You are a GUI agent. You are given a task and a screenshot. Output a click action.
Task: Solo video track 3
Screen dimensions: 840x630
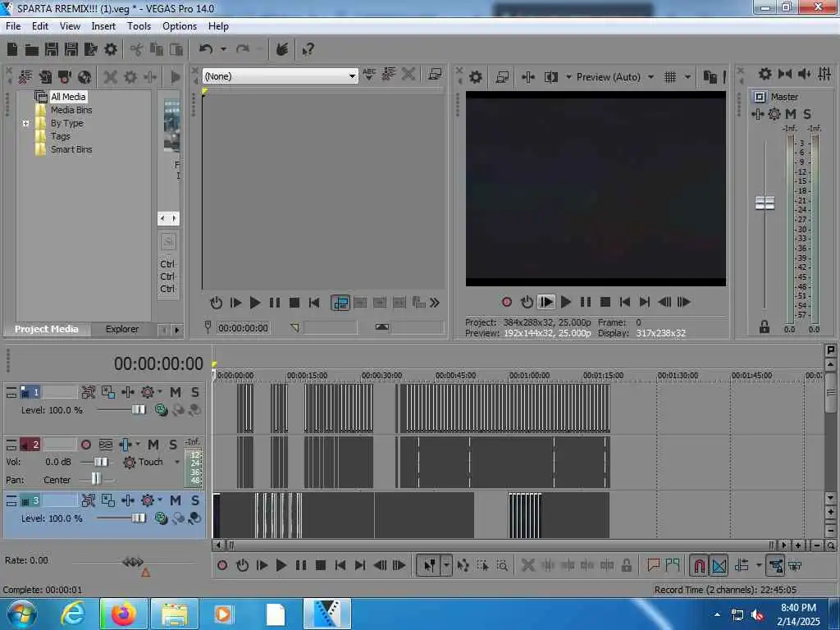[x=195, y=500]
